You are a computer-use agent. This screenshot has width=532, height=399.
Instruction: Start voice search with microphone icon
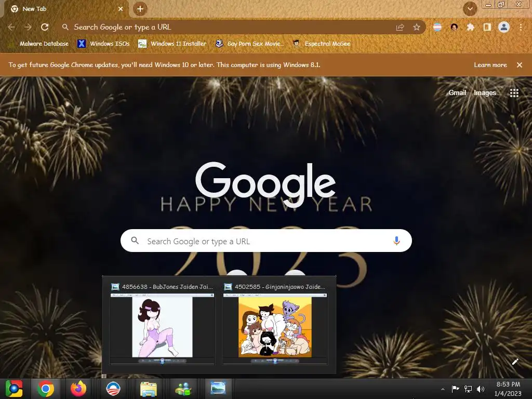coord(396,241)
